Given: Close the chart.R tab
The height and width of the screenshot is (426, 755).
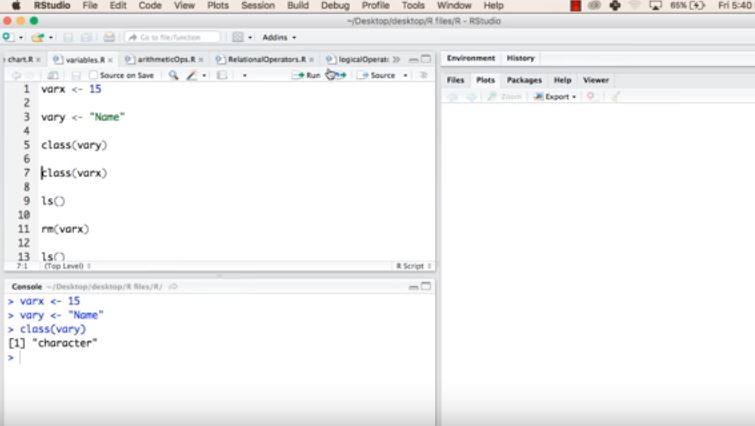Looking at the screenshot, I should [x=39, y=59].
